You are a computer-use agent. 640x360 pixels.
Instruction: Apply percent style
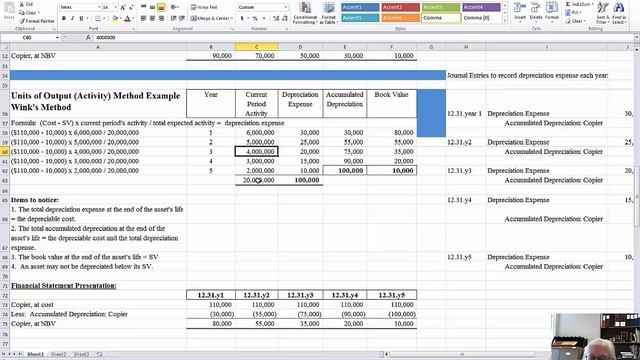(255, 18)
